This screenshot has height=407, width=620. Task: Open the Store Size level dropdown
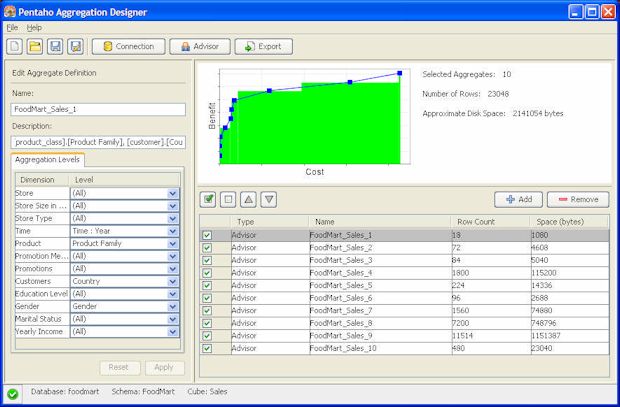point(172,206)
